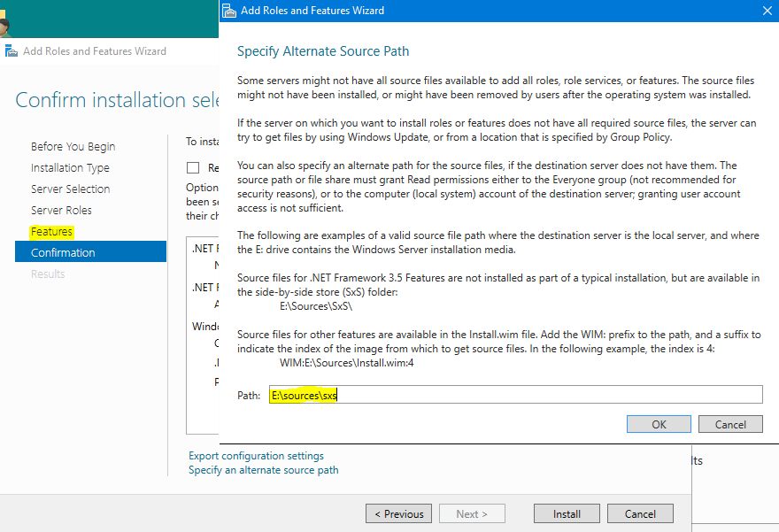The image size is (779, 532).
Task: Click the dialog title Add Roles and Features Wizard
Action: [312, 11]
